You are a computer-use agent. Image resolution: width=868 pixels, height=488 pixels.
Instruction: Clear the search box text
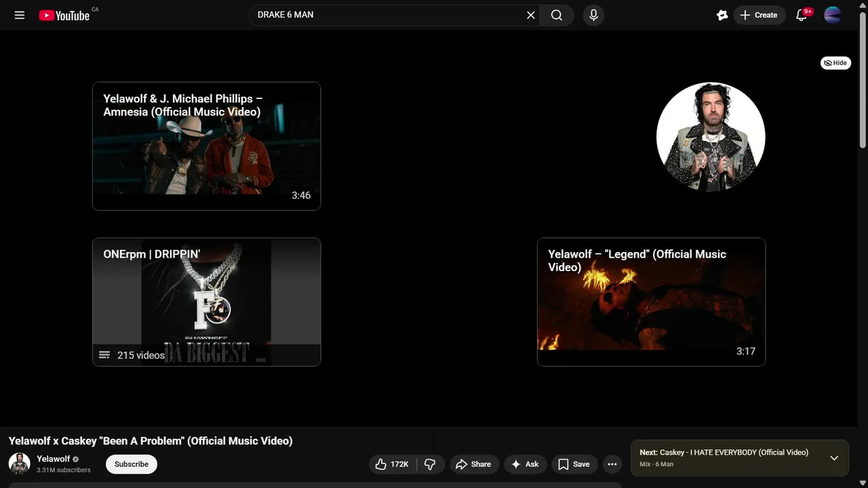coord(531,15)
